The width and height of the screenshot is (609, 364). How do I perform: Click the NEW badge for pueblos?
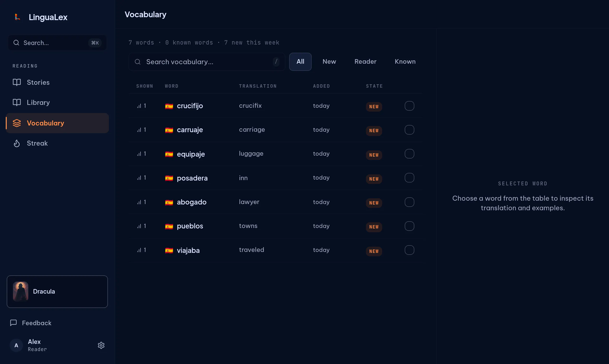click(374, 227)
